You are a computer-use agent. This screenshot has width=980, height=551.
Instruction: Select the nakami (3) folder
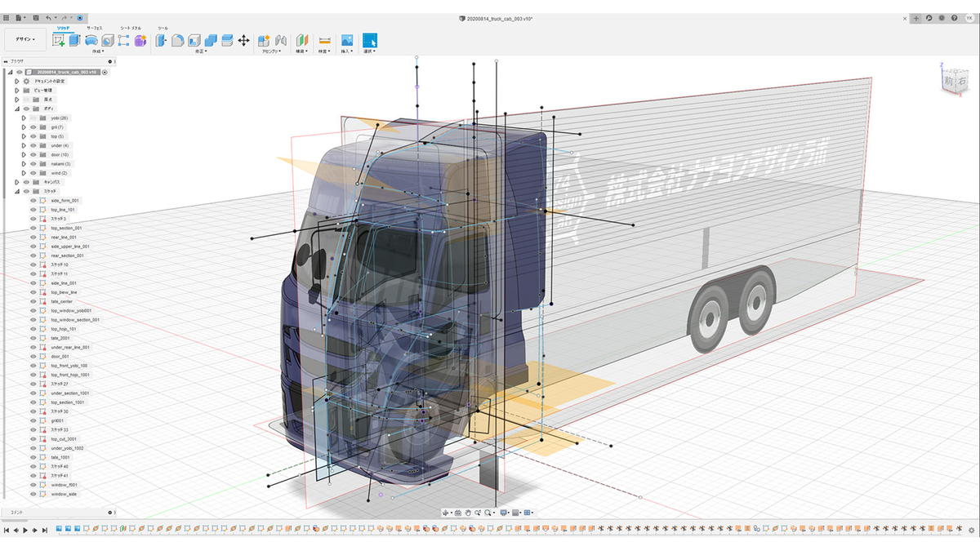click(60, 164)
